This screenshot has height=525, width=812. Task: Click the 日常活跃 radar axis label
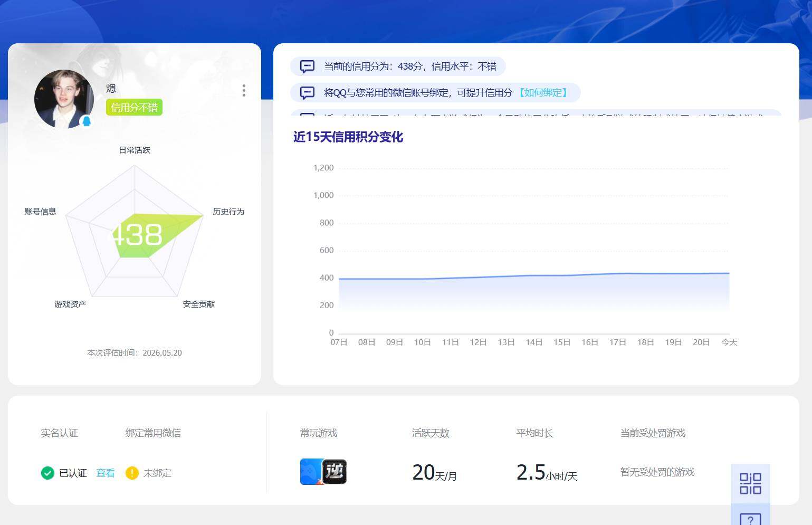pyautogui.click(x=135, y=150)
